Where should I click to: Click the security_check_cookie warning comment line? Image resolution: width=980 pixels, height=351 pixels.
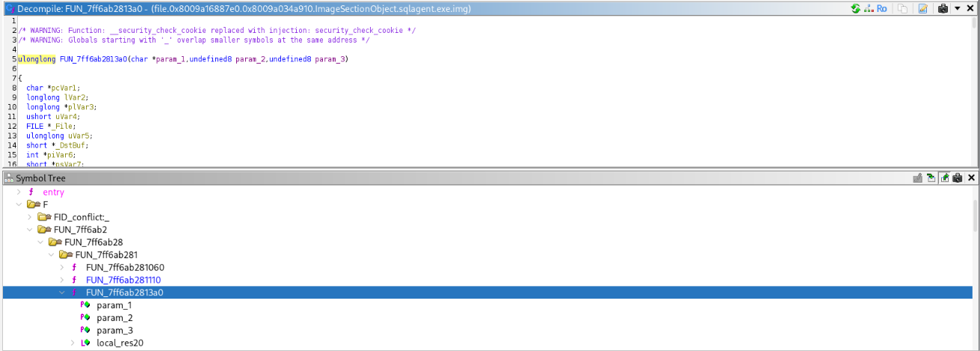[217, 30]
